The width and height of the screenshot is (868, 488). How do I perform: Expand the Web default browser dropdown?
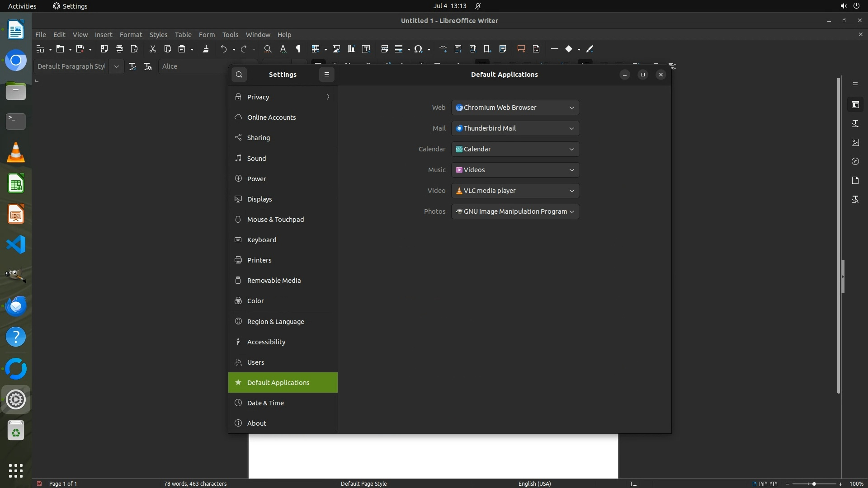click(x=515, y=108)
